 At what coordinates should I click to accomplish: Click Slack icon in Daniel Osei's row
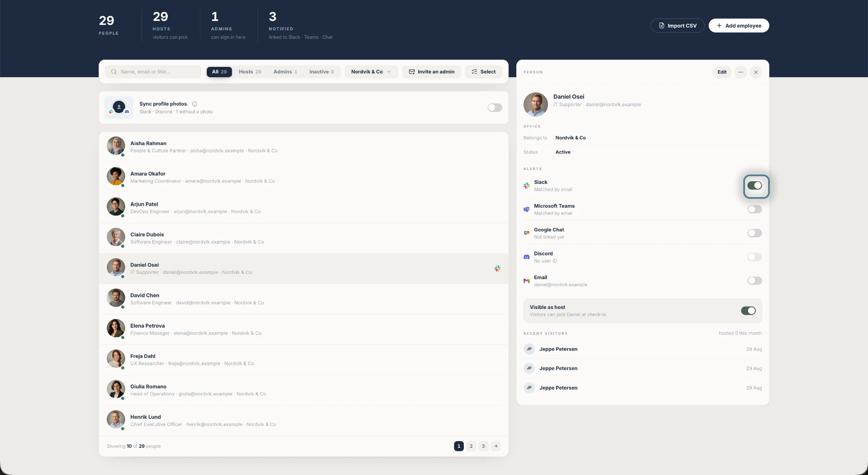tap(497, 268)
